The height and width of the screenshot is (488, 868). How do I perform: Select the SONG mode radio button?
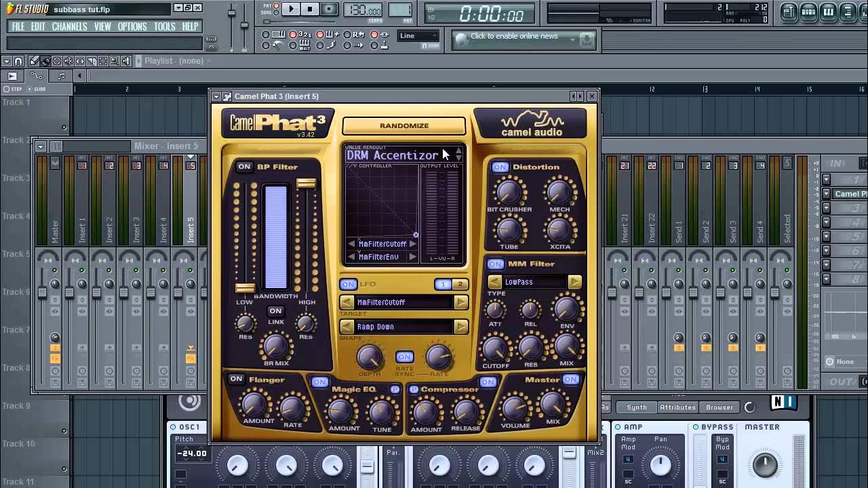[x=276, y=13]
